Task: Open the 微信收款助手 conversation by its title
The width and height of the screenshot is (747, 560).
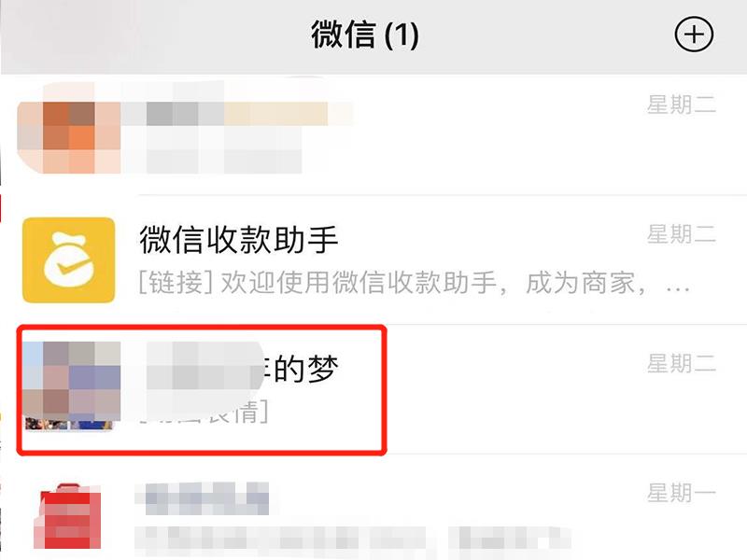Action: pyautogui.click(x=239, y=240)
